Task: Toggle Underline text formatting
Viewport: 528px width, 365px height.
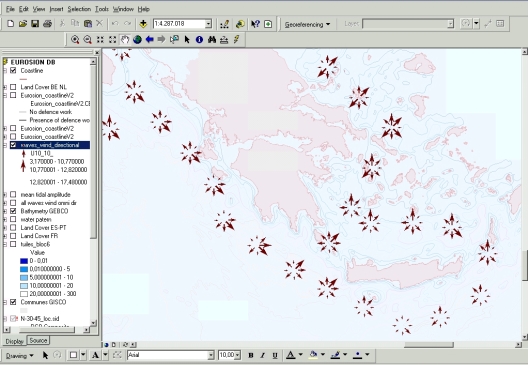Action: tap(275, 355)
